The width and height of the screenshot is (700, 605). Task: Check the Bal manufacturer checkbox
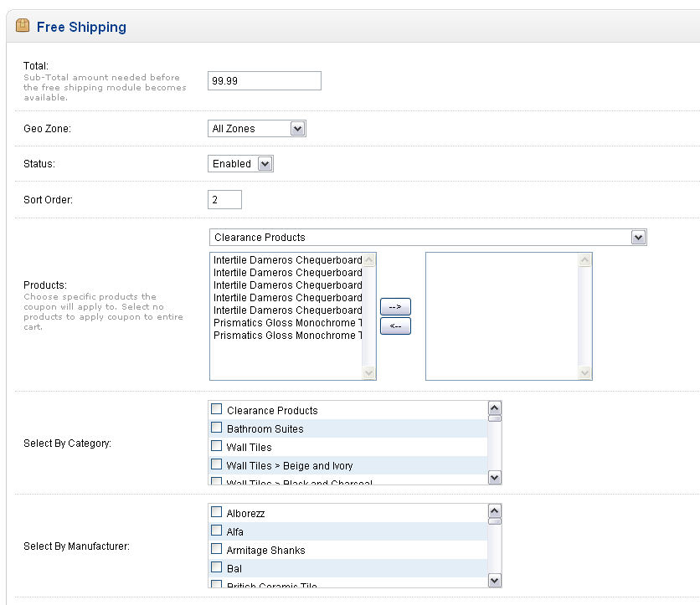point(217,567)
